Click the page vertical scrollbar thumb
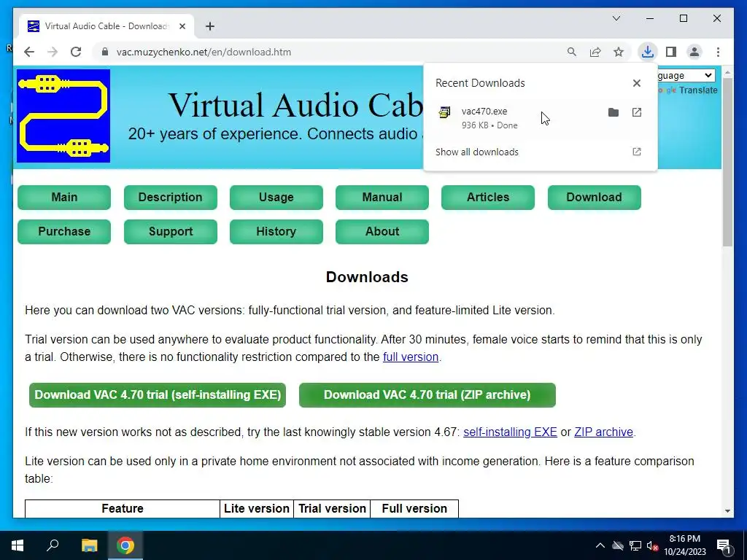Image resolution: width=747 pixels, height=560 pixels. 727,163
